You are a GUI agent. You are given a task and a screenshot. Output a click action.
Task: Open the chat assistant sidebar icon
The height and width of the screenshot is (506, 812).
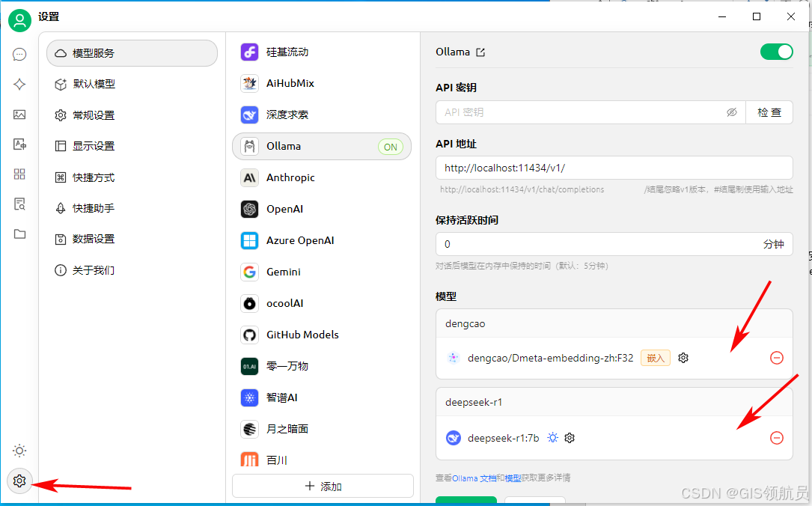coord(19,55)
